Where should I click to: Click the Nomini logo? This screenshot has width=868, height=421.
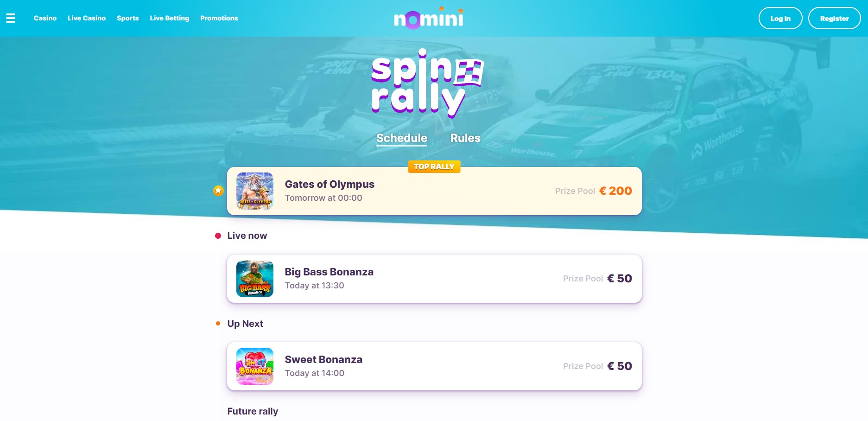(429, 18)
